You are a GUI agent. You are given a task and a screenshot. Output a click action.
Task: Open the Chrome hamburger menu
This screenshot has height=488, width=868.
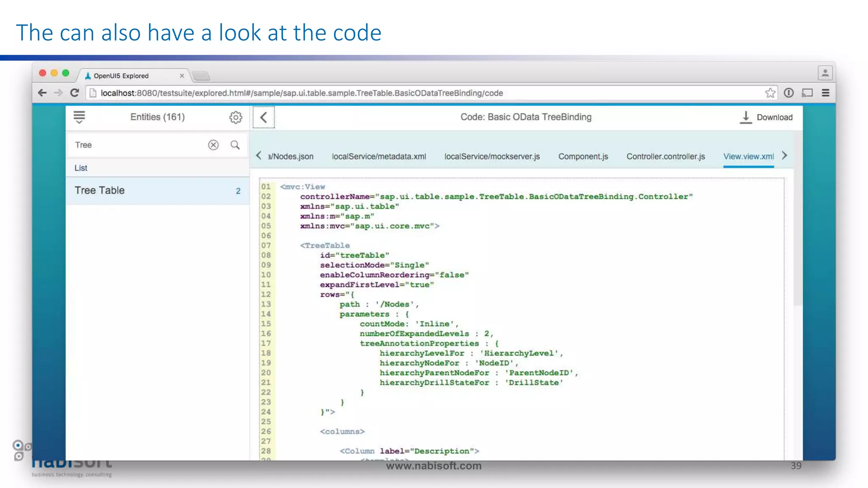(x=826, y=93)
